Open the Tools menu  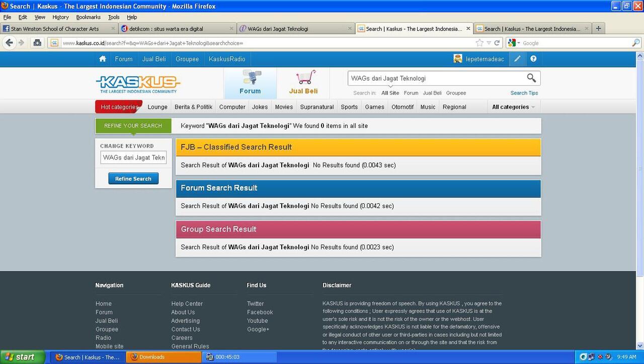click(x=114, y=17)
